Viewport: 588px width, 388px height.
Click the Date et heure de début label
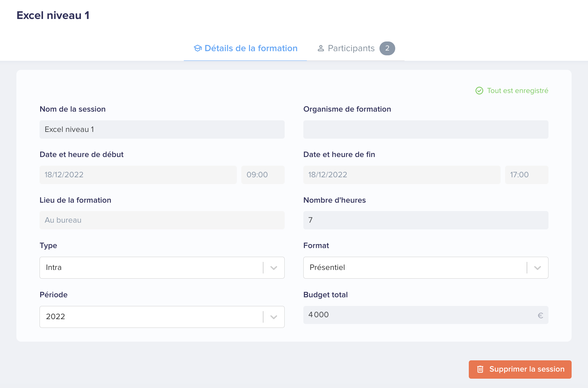(x=82, y=154)
